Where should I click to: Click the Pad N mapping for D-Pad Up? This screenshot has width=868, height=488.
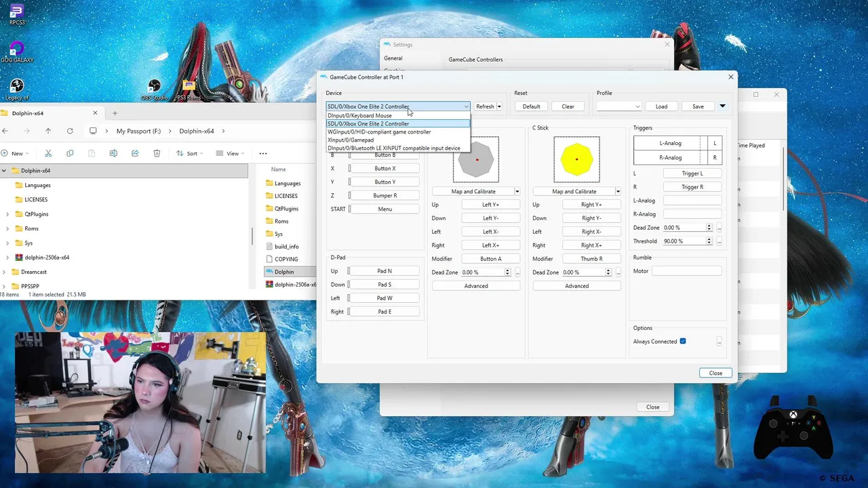coord(384,271)
